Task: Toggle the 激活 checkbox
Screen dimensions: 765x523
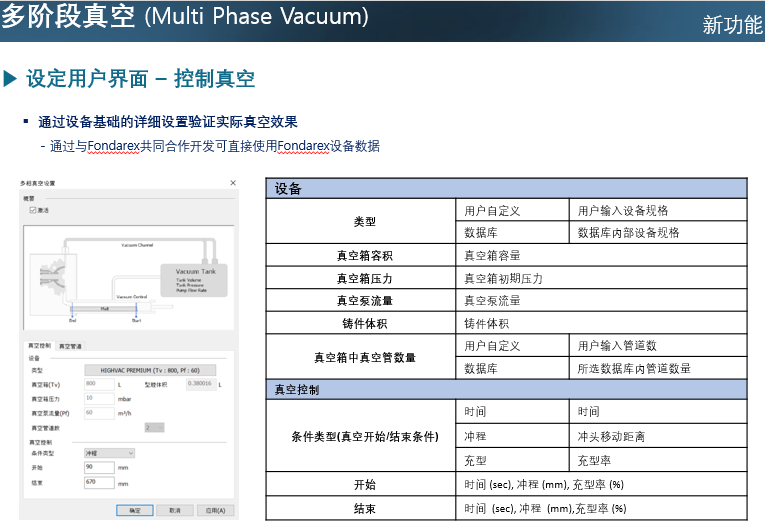Action: point(34,210)
